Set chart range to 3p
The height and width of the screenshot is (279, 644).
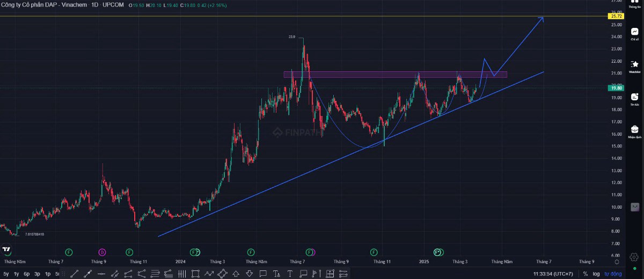pos(38,274)
